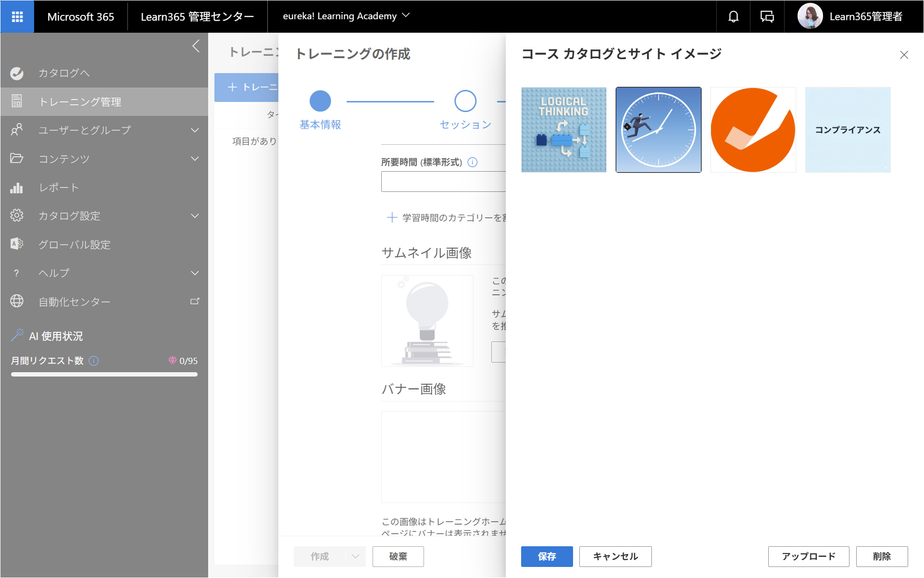Expand the カタログ設定 menu
Viewport: 924px width, 578px height.
[x=195, y=216]
